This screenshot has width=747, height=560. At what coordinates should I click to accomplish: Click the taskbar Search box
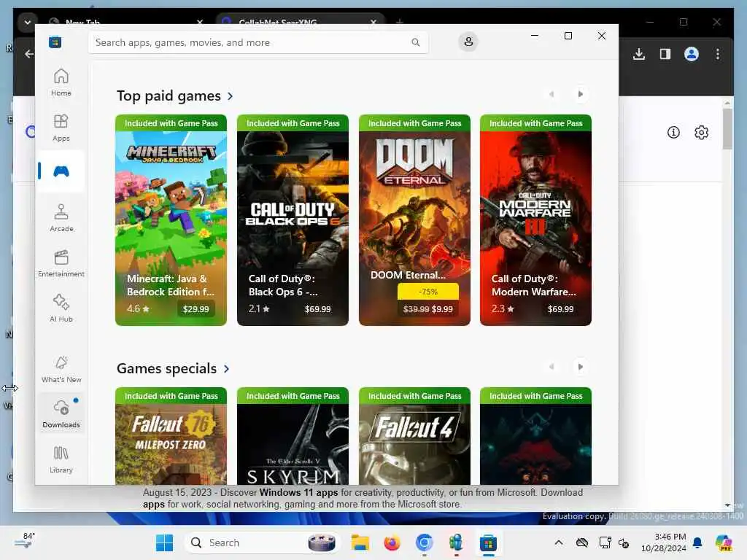(263, 542)
